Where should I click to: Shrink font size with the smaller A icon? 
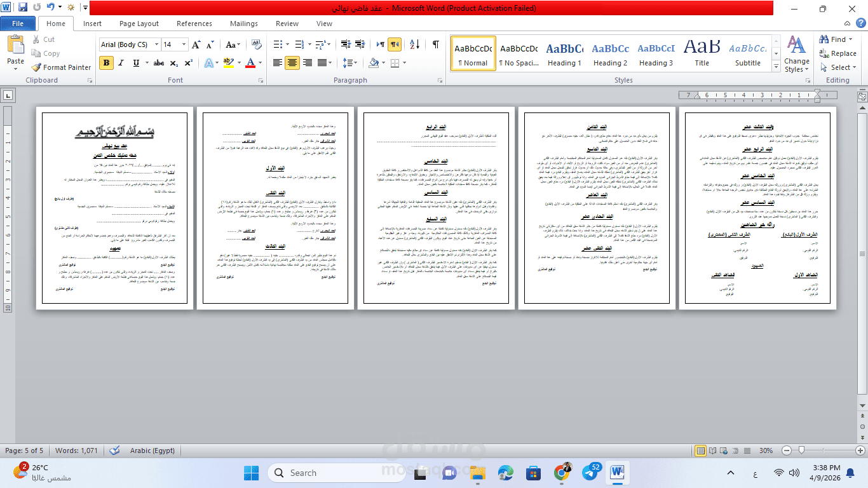[210, 44]
